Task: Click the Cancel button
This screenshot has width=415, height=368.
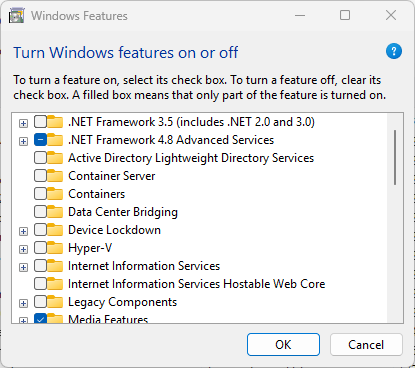Action: coord(366,345)
